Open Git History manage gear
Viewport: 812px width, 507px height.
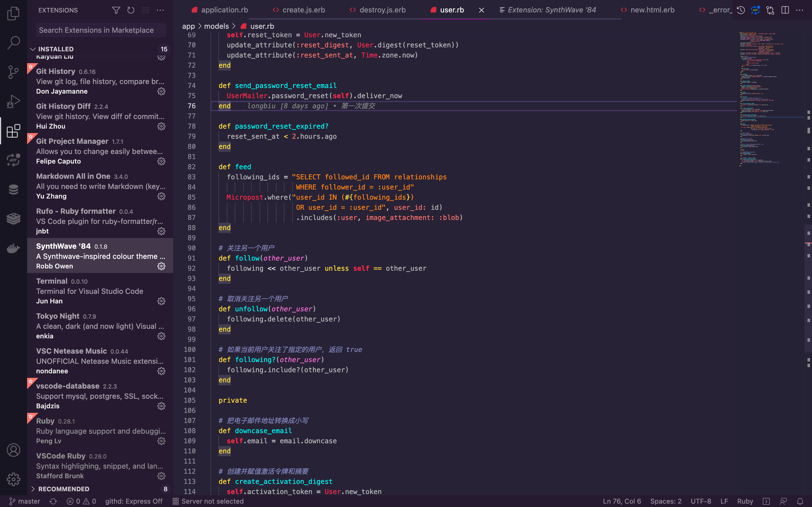[161, 91]
